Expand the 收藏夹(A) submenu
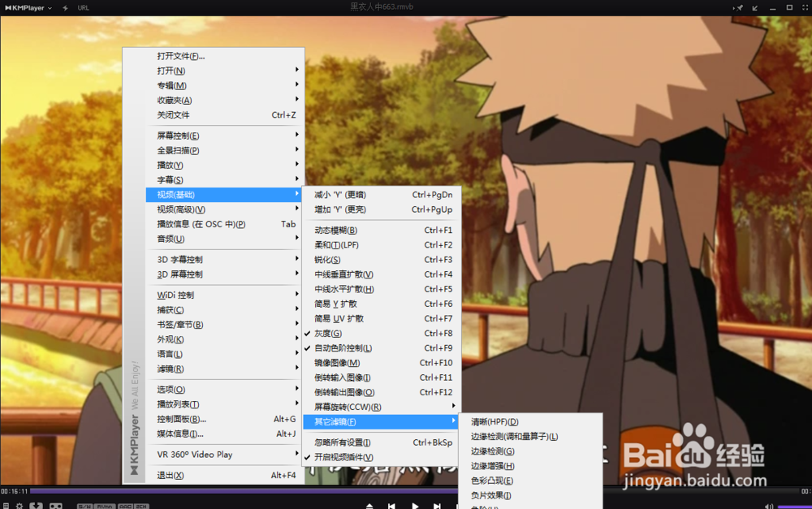812x509 pixels. pos(225,100)
